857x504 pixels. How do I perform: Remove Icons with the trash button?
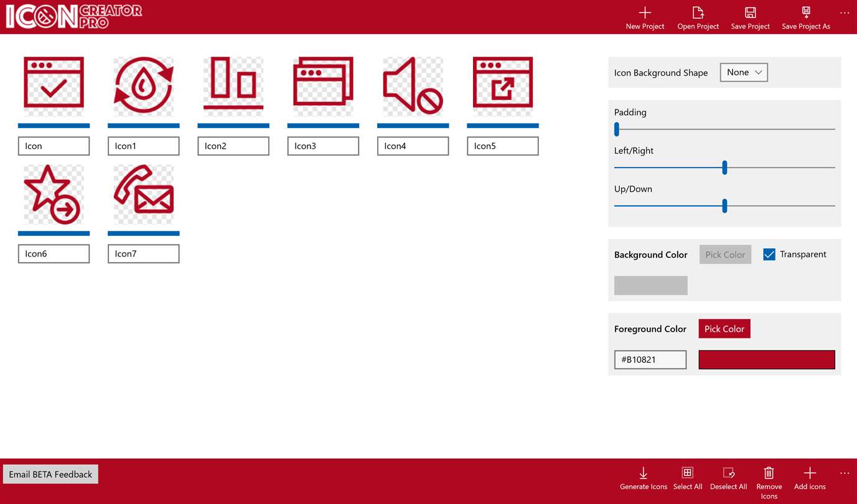pos(769,482)
